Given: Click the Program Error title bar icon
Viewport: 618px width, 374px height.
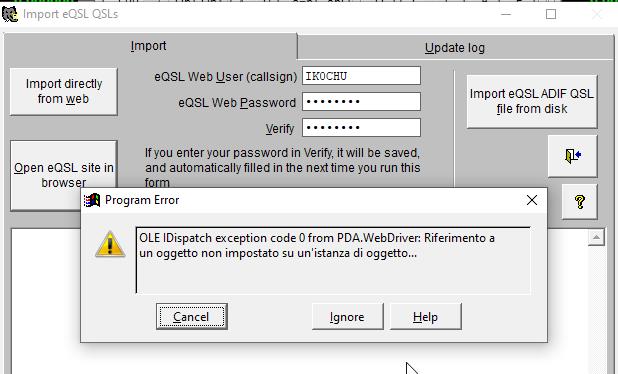Looking at the screenshot, I should (x=92, y=200).
